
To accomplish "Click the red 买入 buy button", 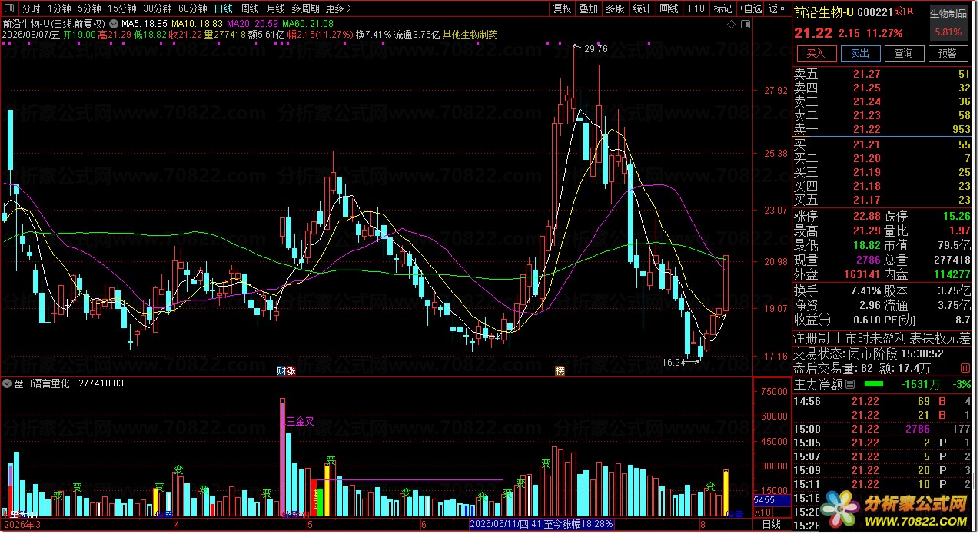I will (x=816, y=53).
